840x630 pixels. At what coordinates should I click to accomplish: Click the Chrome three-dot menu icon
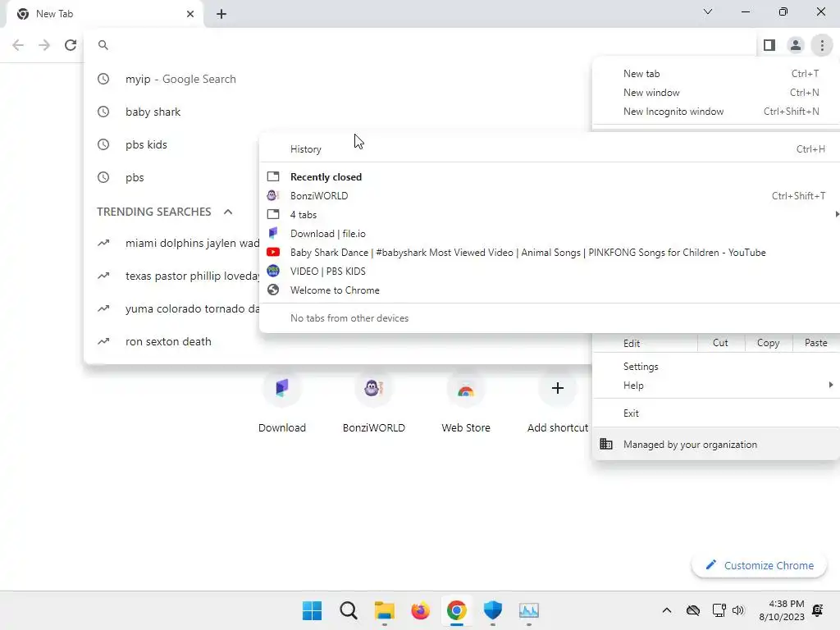coord(822,46)
